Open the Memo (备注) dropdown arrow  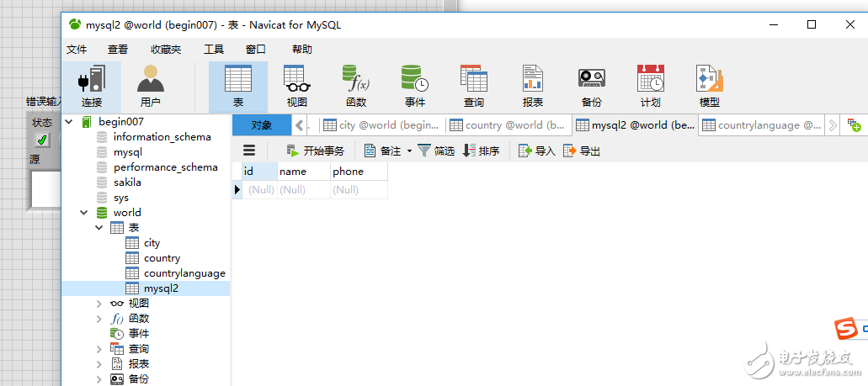pyautogui.click(x=410, y=151)
